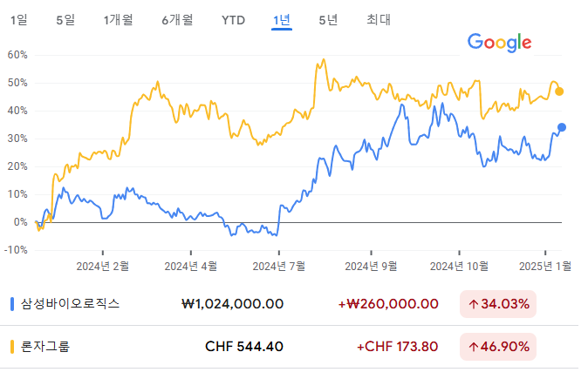Viewport: 588px width, 379px height.
Task: Click the yellow color marker beside 론자그룹
Action: 12,347
